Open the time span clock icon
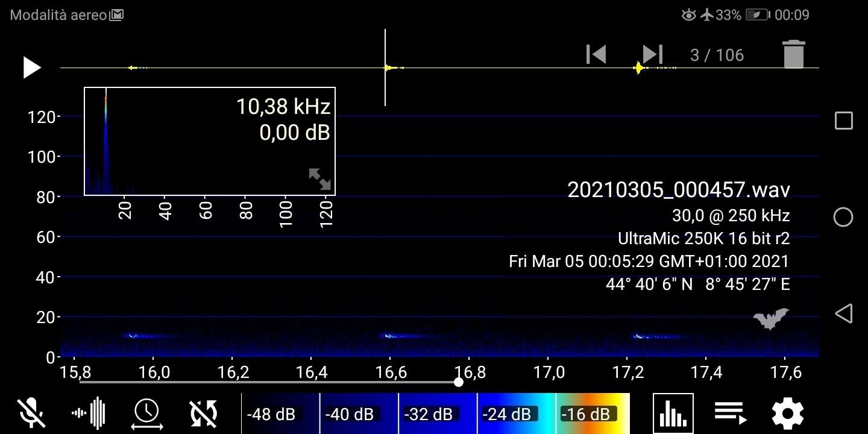 click(146, 414)
